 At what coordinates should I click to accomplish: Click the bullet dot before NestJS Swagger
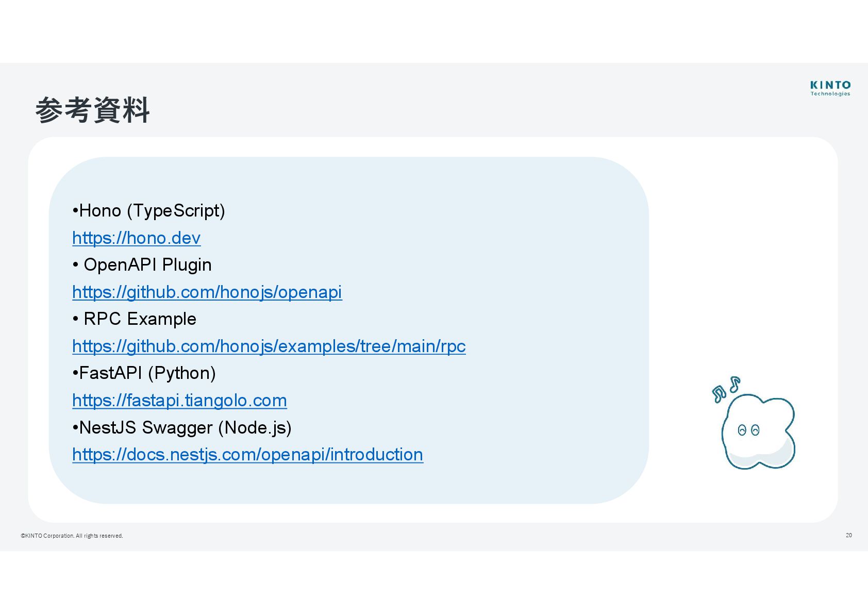75,428
